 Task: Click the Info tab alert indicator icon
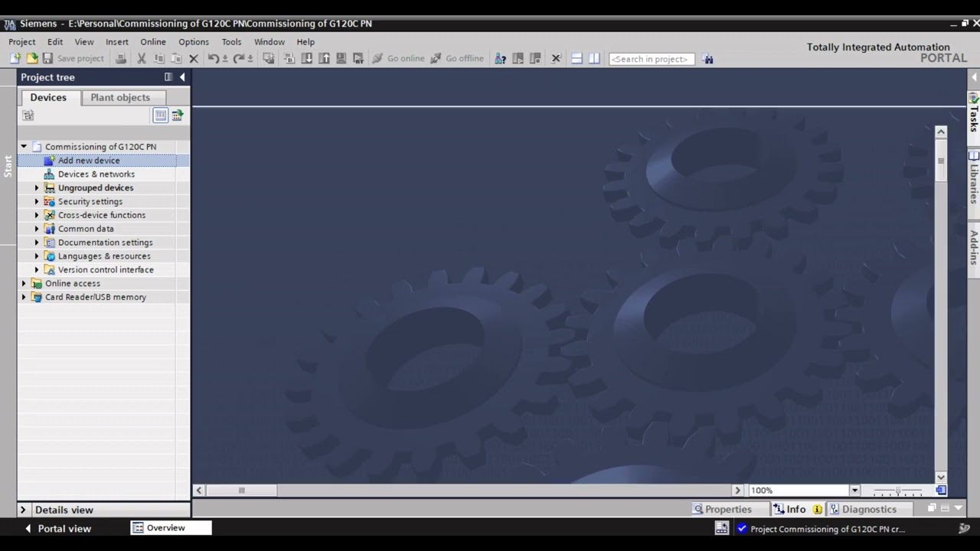click(x=817, y=509)
